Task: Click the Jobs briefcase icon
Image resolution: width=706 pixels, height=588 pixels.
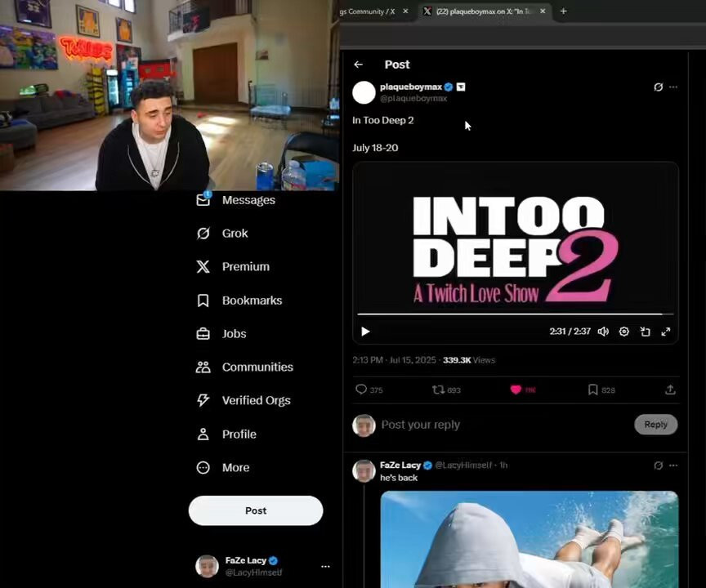Action: (x=203, y=333)
